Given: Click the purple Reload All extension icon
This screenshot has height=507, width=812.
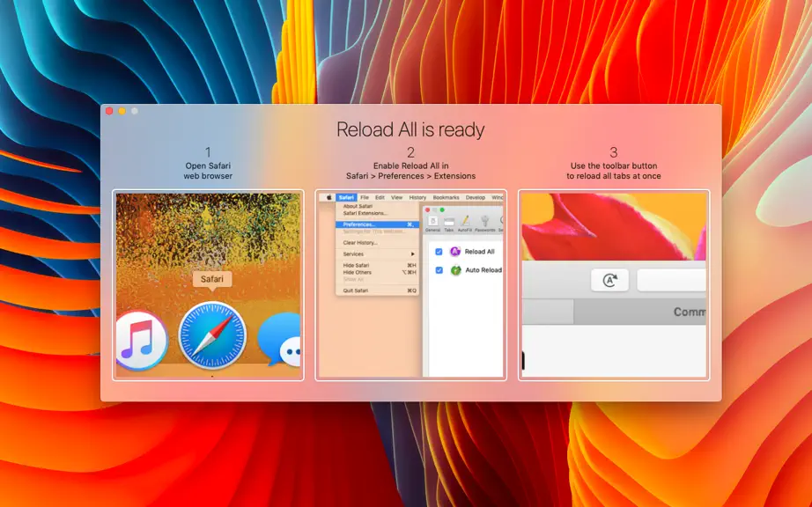Looking at the screenshot, I should (455, 252).
